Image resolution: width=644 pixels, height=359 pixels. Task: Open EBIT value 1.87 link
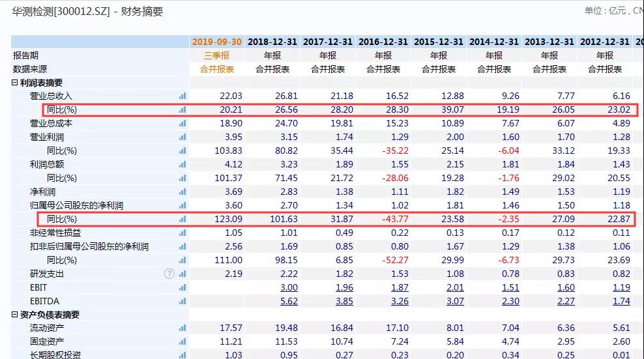400,287
